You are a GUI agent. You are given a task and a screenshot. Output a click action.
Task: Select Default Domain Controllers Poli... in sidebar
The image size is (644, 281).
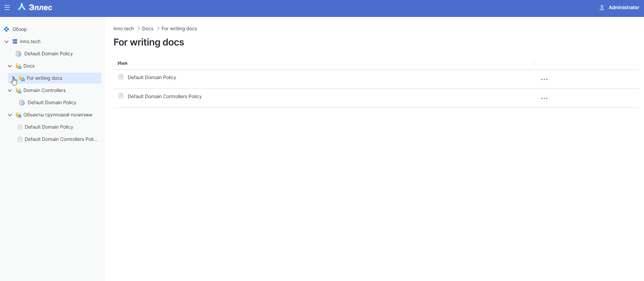(61, 139)
